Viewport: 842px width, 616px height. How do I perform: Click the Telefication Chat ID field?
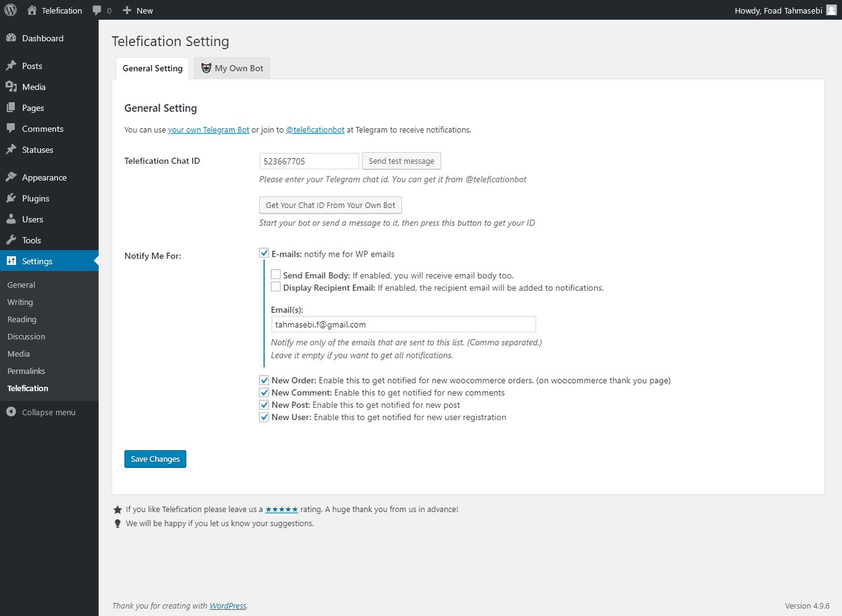pos(309,161)
